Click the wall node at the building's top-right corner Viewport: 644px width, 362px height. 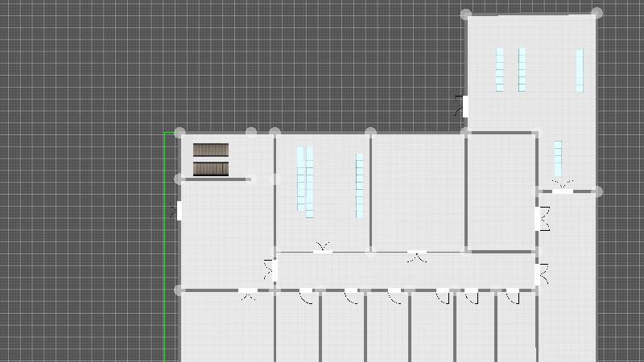pos(597,14)
